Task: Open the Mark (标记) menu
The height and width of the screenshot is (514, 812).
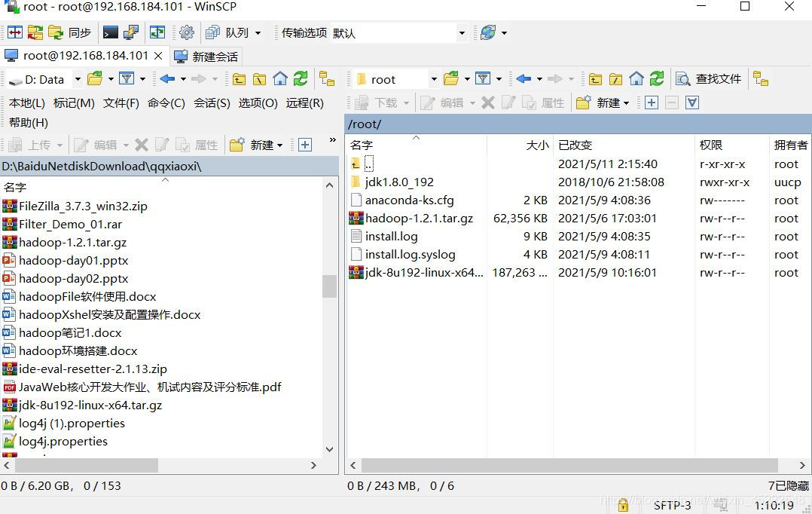Action: click(74, 103)
